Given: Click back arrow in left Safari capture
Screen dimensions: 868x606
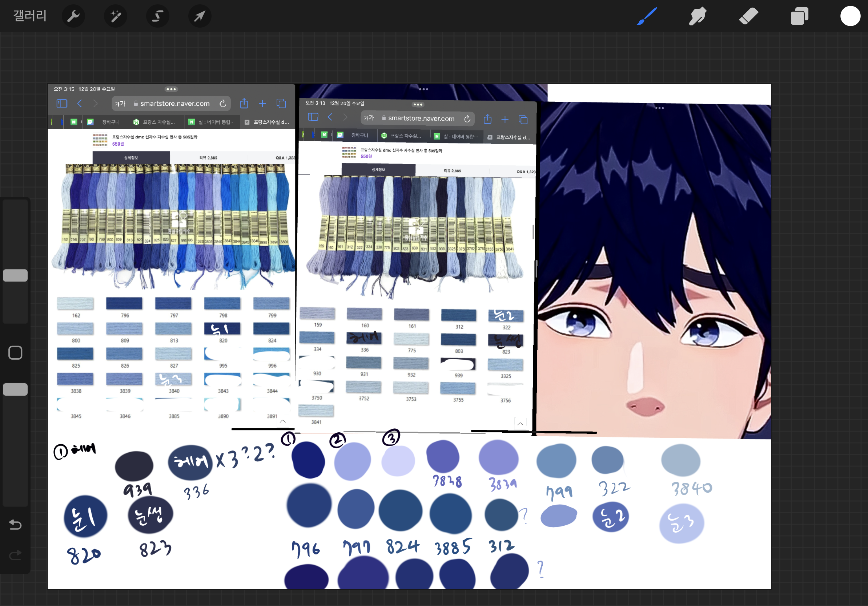Looking at the screenshot, I should (79, 104).
